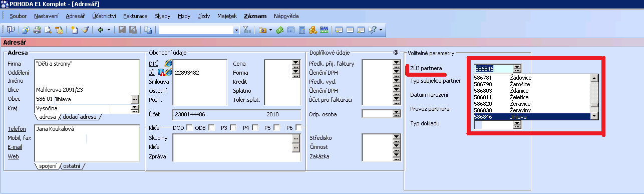Click the E-mail link label
The image size is (644, 194).
pyautogui.click(x=15, y=147)
